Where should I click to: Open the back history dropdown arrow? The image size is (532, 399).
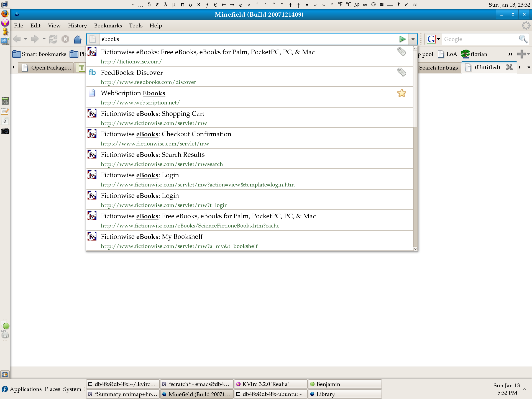tap(25, 39)
